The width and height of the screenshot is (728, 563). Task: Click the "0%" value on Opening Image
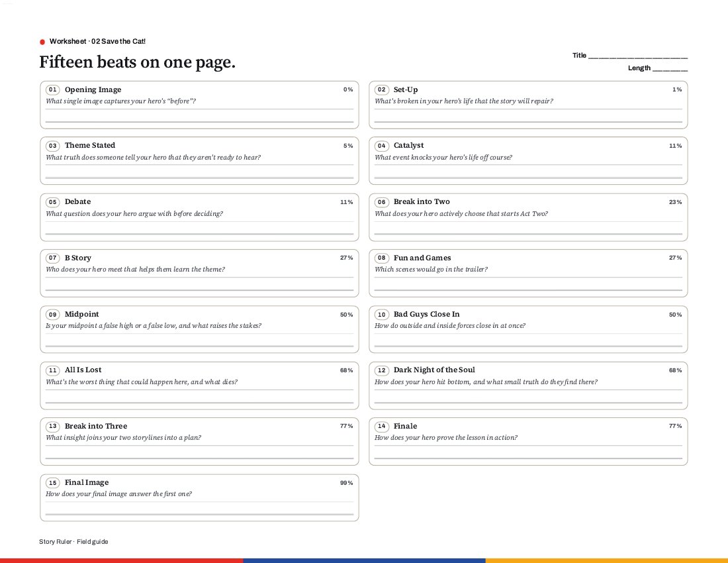[x=348, y=89]
